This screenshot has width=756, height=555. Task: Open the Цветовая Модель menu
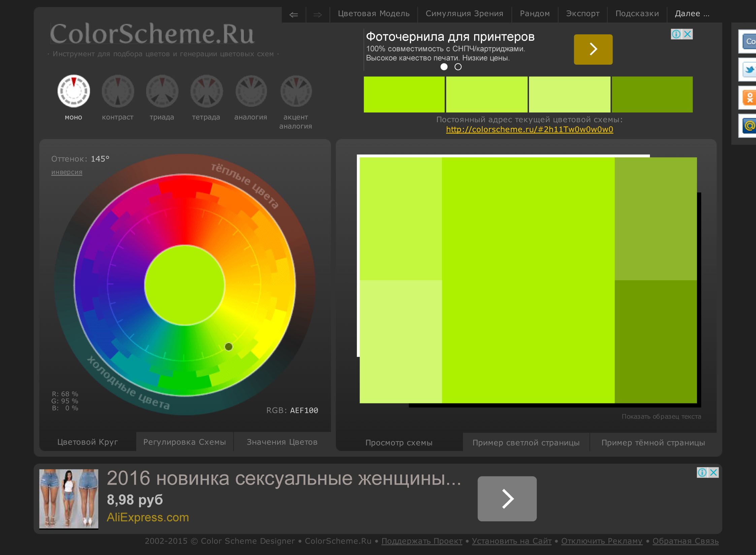pos(373,14)
